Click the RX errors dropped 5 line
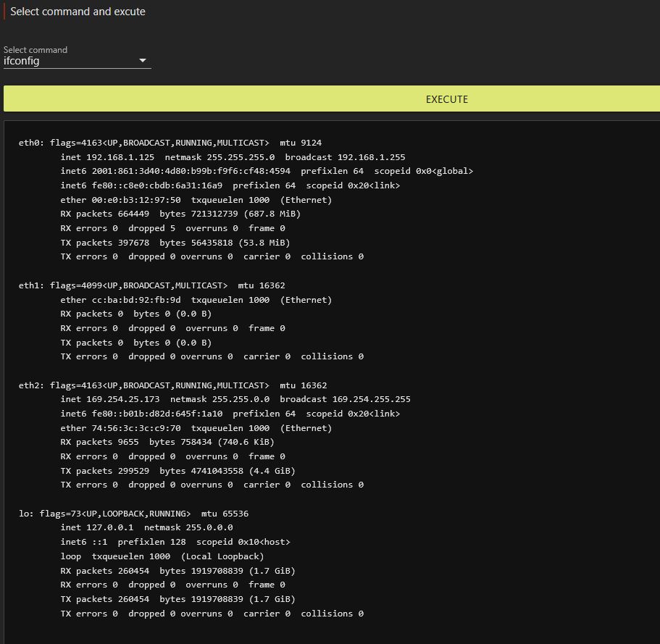 pos(172,228)
